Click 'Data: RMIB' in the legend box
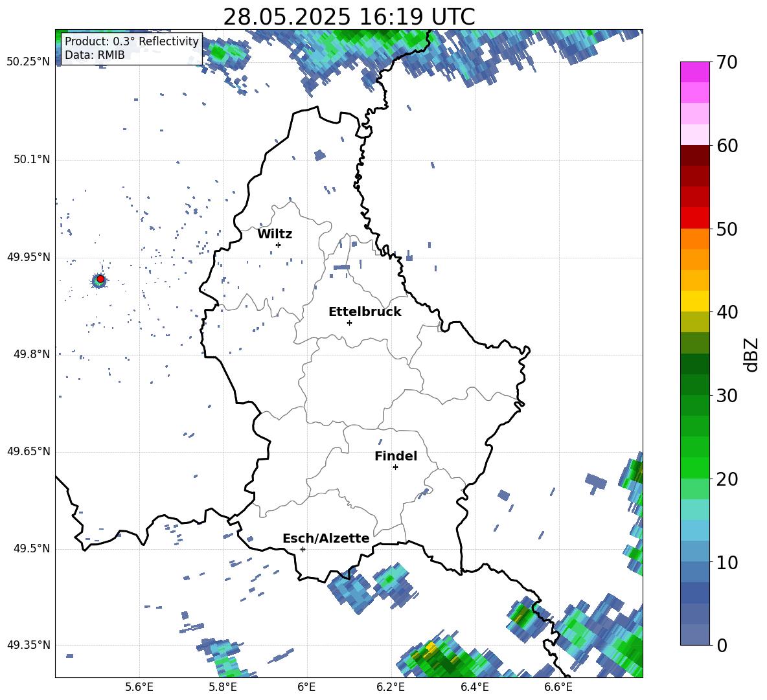767x700 pixels. click(95, 55)
